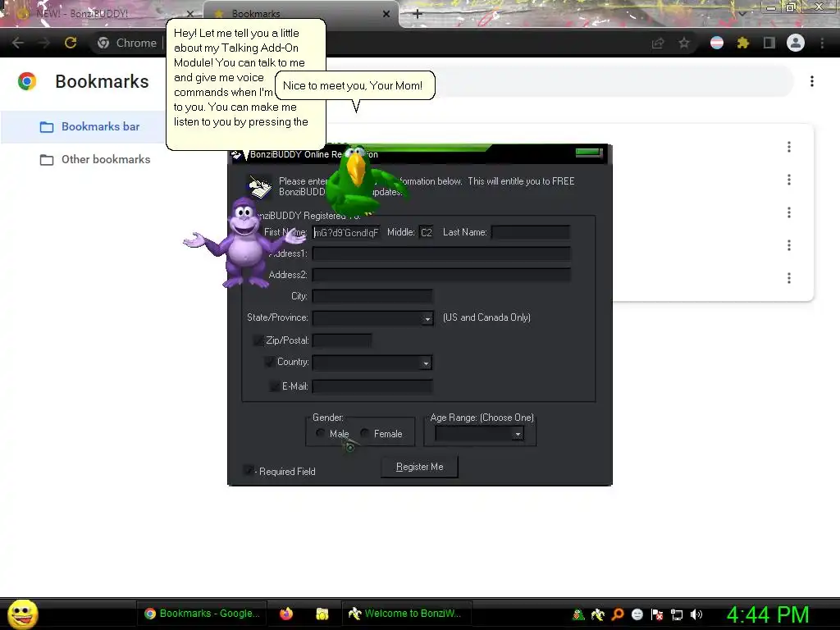Select the Male gender radio button
The height and width of the screenshot is (630, 840).
tap(321, 433)
